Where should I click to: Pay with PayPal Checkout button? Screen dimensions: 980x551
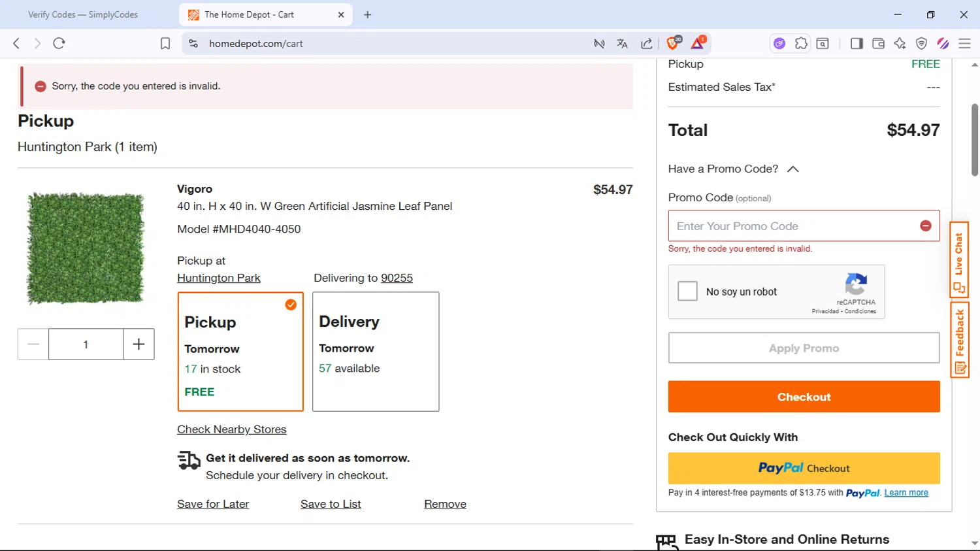[804, 468]
